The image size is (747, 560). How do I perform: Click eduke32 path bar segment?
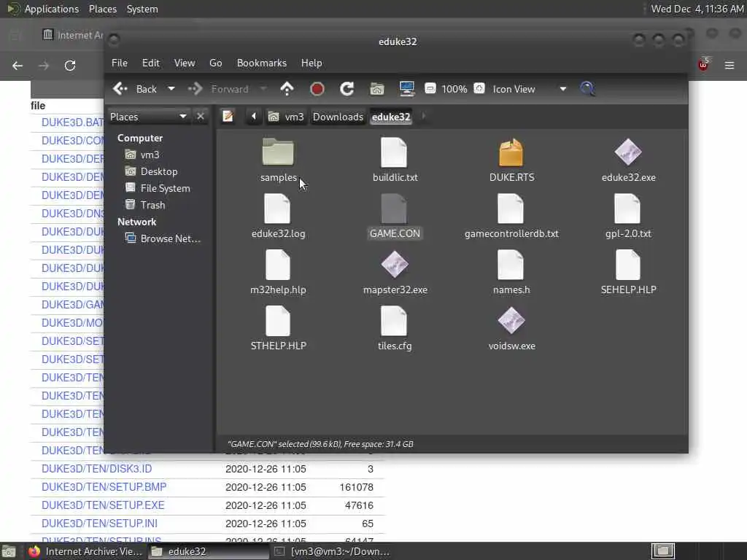pyautogui.click(x=391, y=117)
